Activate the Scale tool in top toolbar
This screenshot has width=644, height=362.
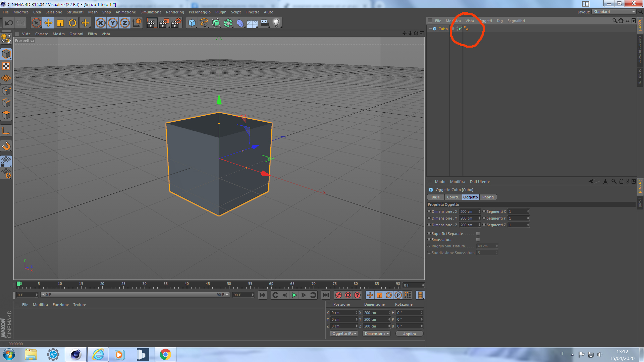[60, 23]
